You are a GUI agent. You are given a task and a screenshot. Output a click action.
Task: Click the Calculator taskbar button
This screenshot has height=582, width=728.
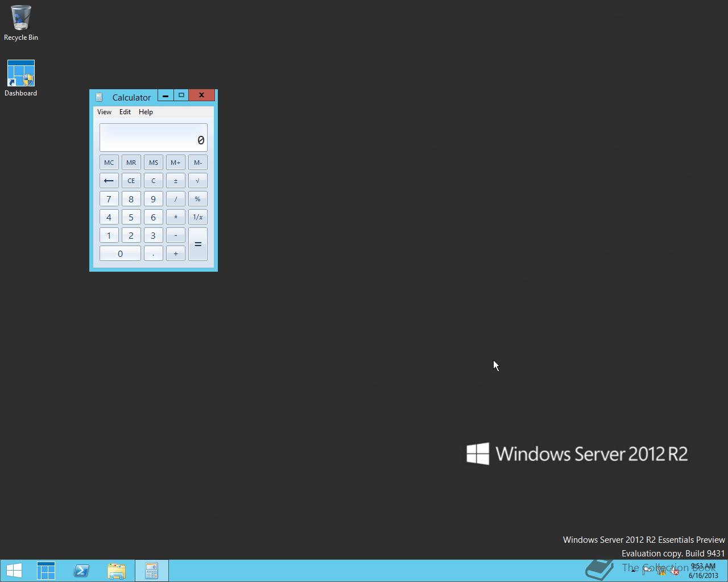152,571
